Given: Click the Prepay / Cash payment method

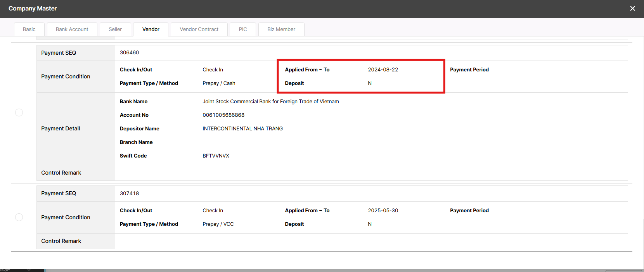Looking at the screenshot, I should pyautogui.click(x=219, y=83).
